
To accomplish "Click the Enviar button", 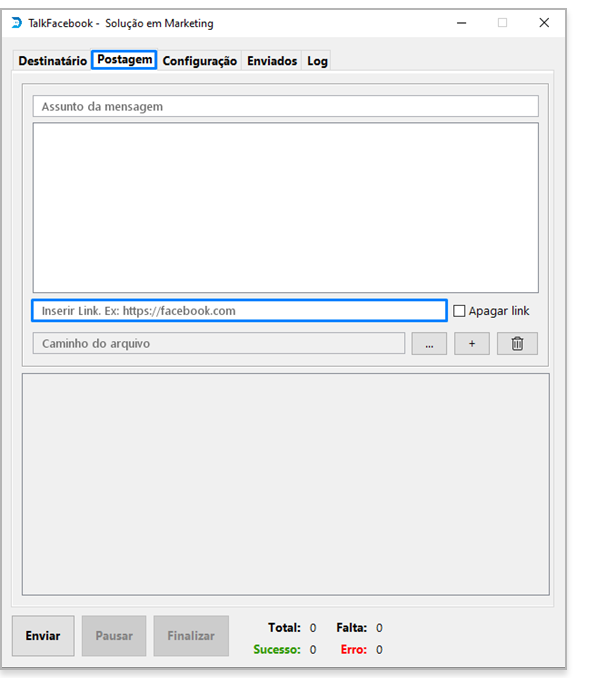I will tap(43, 636).
